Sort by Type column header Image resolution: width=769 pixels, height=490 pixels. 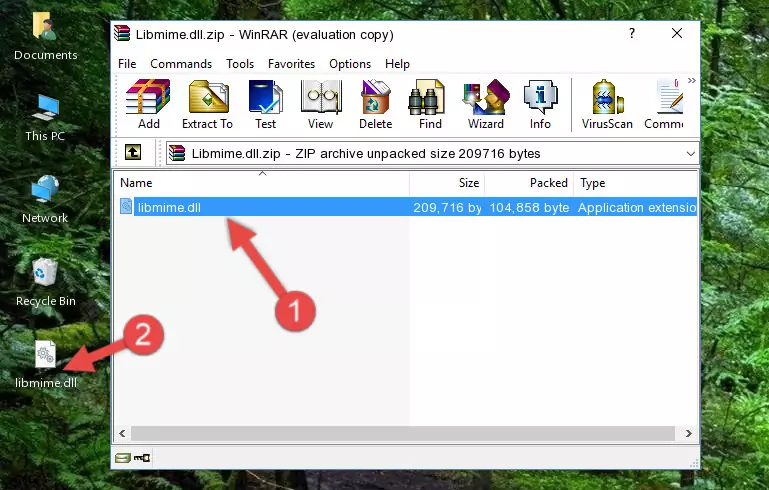pyautogui.click(x=636, y=182)
